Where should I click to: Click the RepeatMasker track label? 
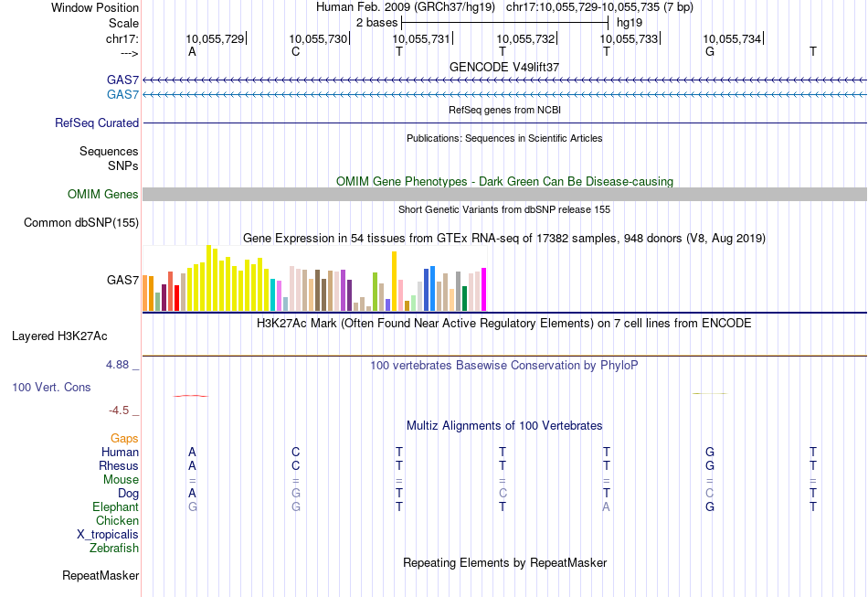click(101, 575)
